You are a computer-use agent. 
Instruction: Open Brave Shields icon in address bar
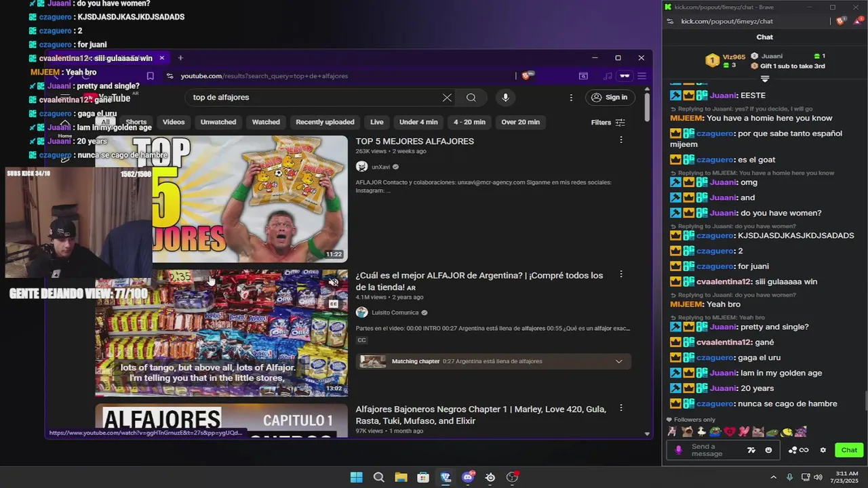pyautogui.click(x=526, y=76)
